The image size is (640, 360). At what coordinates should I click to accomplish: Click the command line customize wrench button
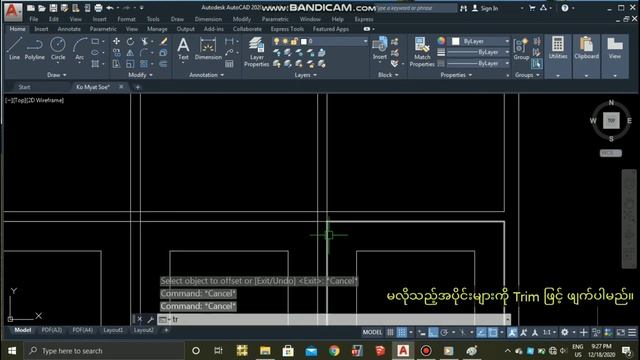[x=150, y=319]
